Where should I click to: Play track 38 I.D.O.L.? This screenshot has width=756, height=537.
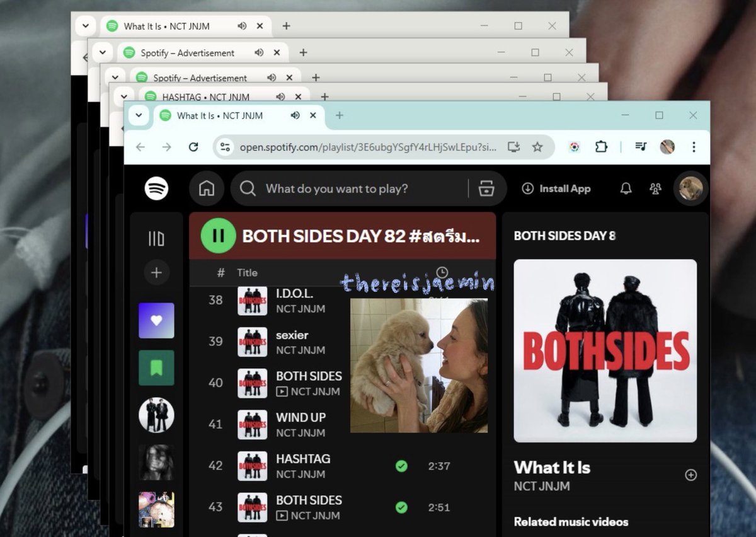[215, 300]
